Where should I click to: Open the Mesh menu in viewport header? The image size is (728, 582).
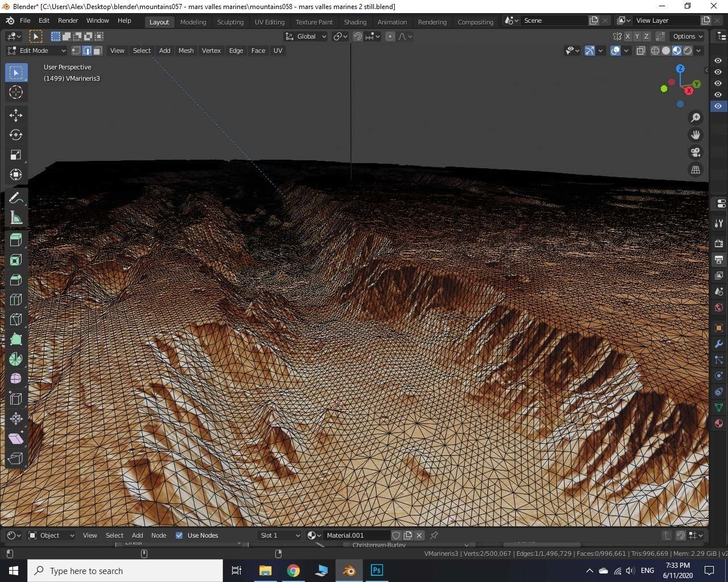(x=186, y=51)
